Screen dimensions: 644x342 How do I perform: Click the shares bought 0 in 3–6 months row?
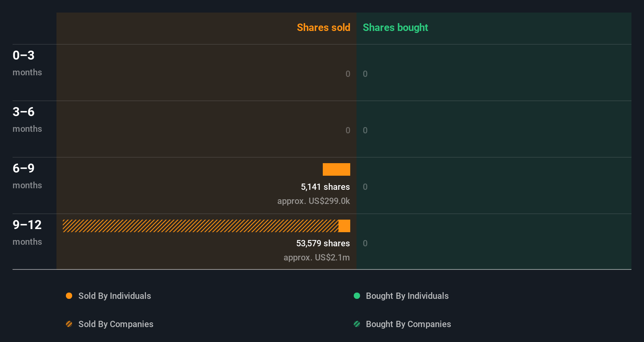pos(365,131)
